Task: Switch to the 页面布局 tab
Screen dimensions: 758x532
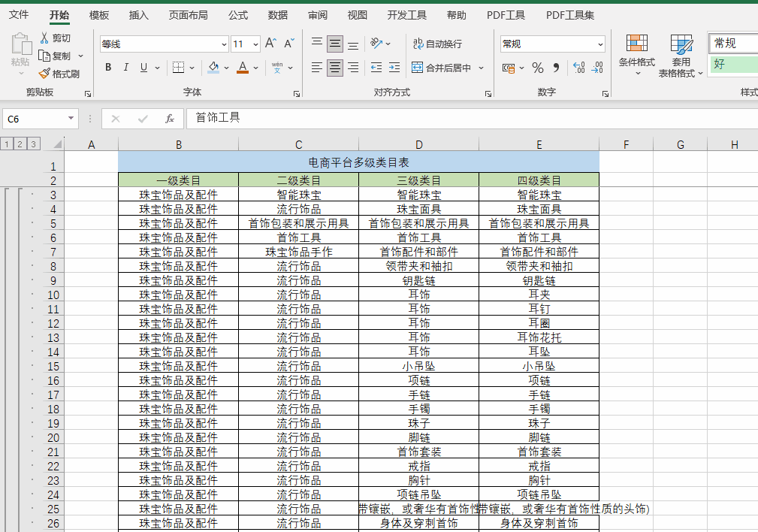Action: tap(188, 15)
